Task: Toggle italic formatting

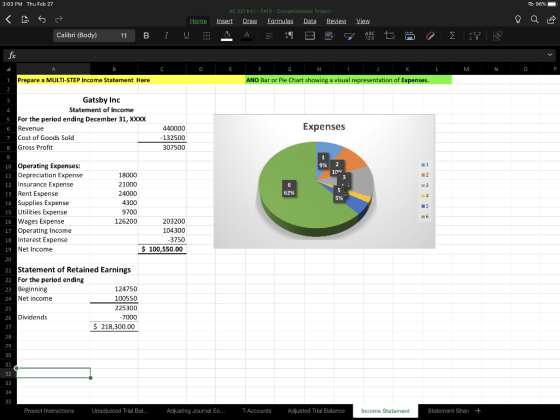Action: [x=166, y=35]
